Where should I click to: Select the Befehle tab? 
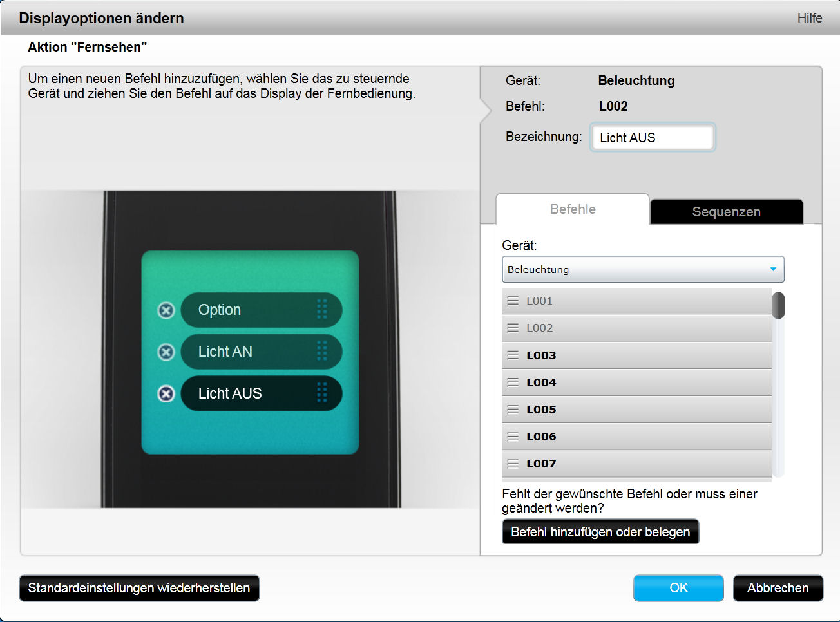pos(573,209)
